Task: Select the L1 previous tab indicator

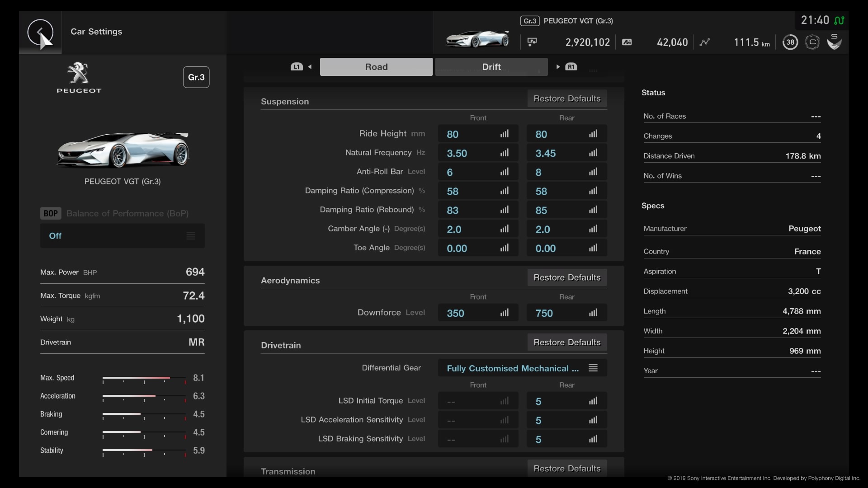Action: (x=297, y=67)
